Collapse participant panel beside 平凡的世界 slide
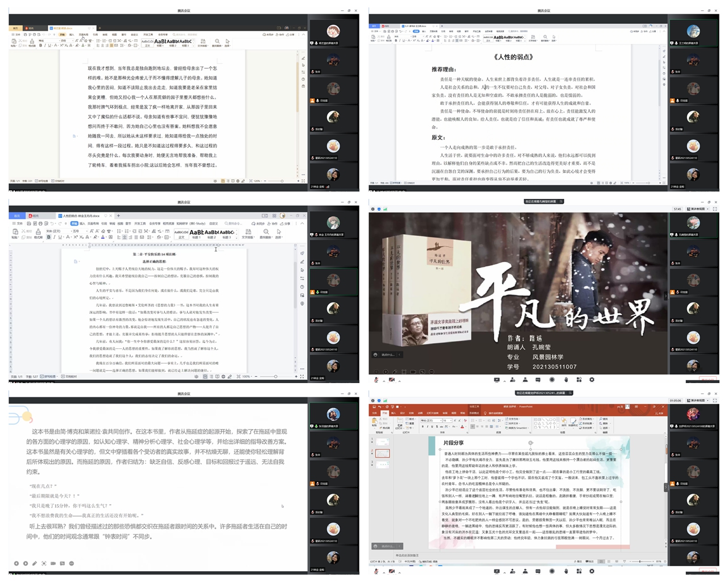Viewport: 728px width, 582px height. [666, 296]
